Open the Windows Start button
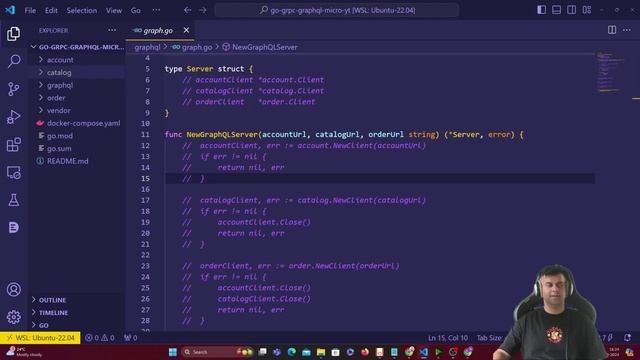 [173, 352]
